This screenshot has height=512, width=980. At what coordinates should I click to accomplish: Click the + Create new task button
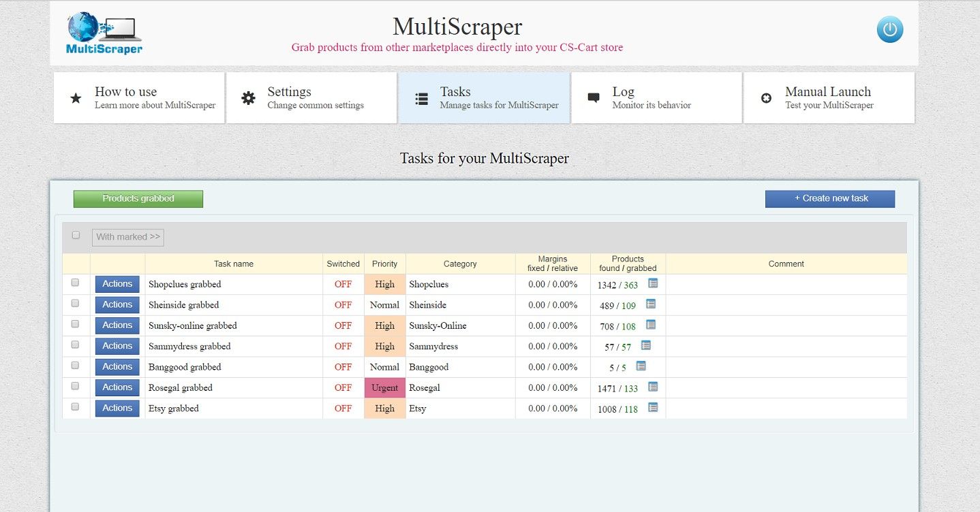(x=830, y=199)
